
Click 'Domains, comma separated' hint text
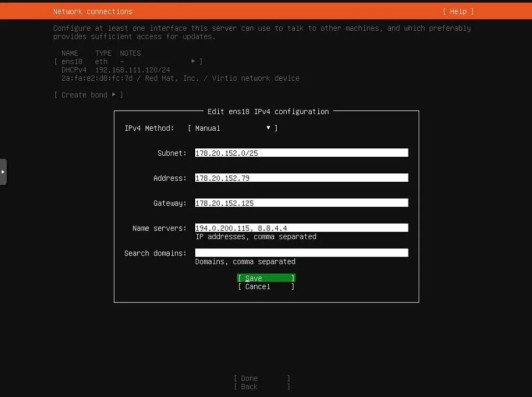tap(245, 261)
